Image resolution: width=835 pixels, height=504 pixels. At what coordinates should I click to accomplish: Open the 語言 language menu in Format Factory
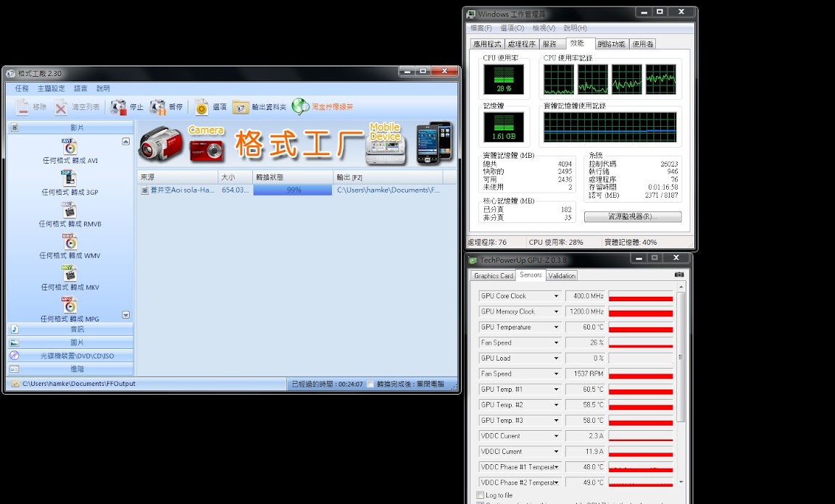(80, 88)
